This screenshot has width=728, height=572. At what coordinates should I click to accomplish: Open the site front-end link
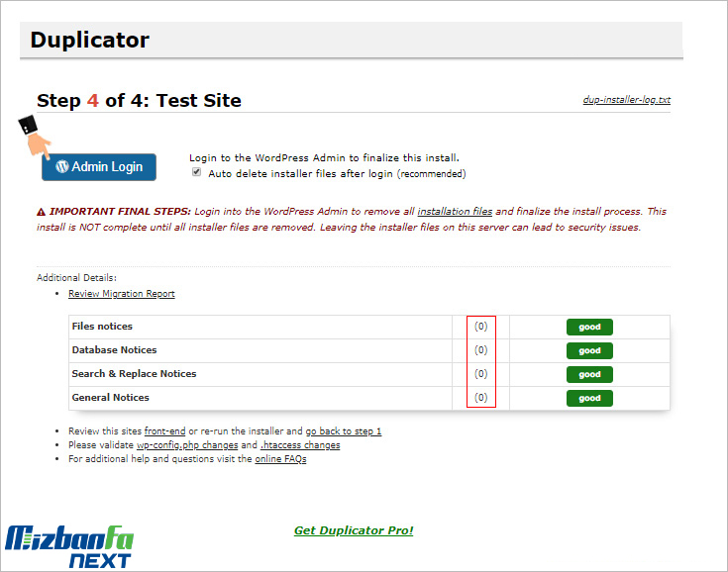click(164, 431)
